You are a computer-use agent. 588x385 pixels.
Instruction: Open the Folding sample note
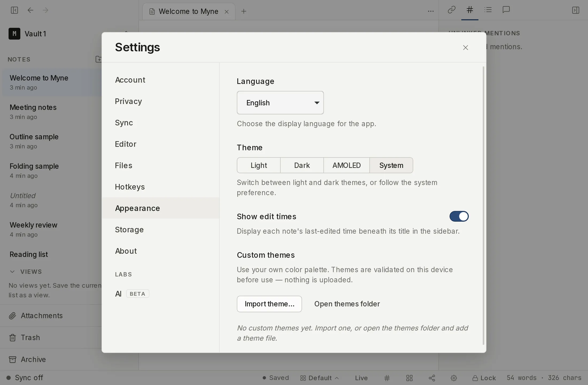[52, 171]
